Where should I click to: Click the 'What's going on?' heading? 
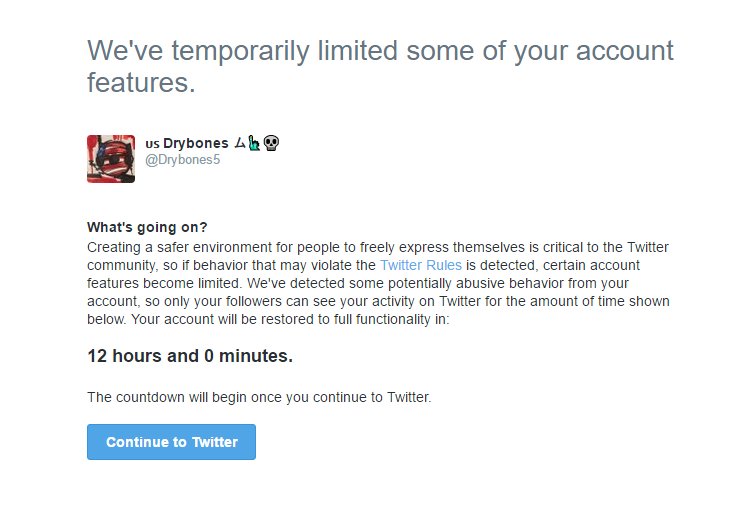tap(147, 228)
